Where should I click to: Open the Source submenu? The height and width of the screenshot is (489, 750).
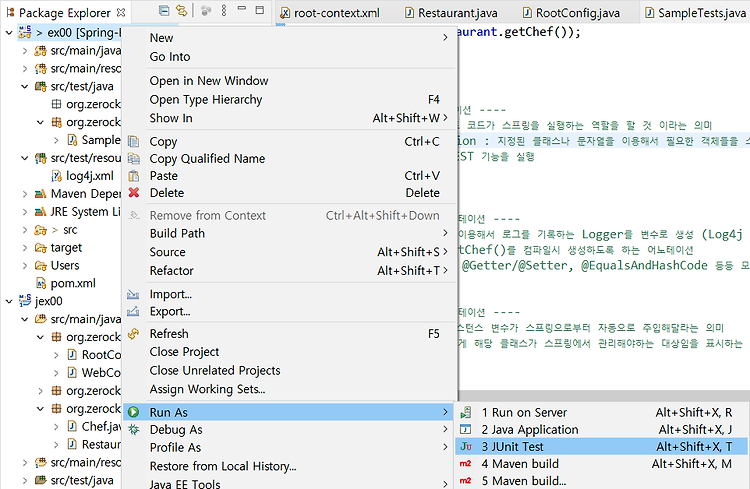tap(290, 252)
